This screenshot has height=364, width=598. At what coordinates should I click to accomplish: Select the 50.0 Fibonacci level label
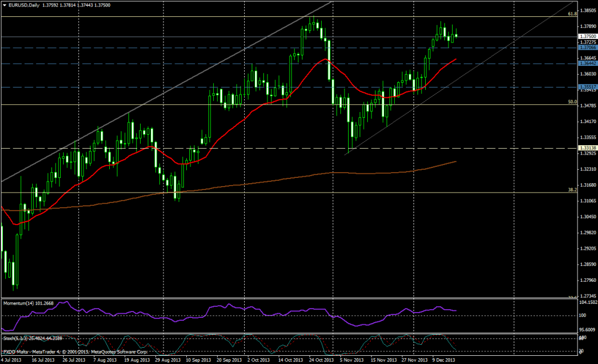(x=572, y=101)
